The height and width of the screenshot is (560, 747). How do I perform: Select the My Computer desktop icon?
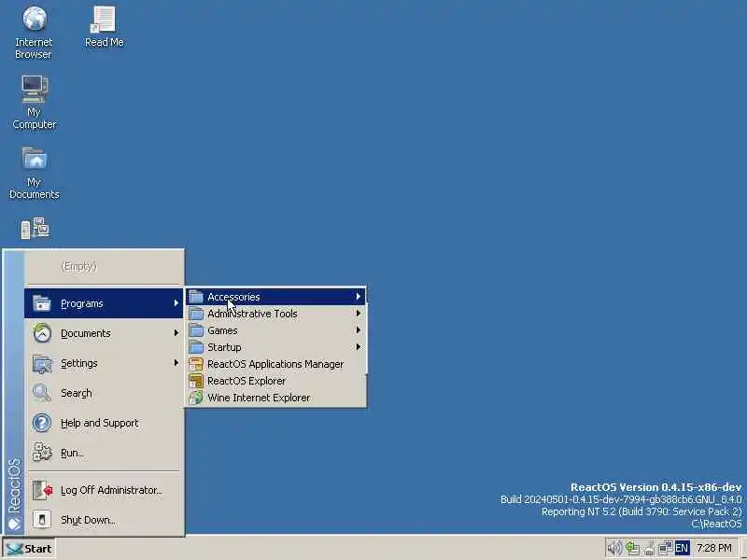[34, 102]
